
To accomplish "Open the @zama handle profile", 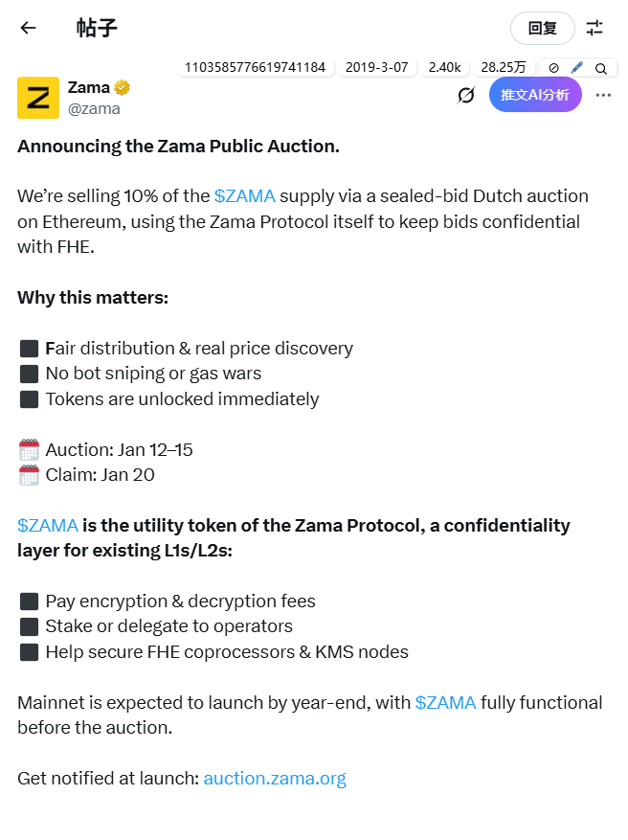I will tap(94, 108).
